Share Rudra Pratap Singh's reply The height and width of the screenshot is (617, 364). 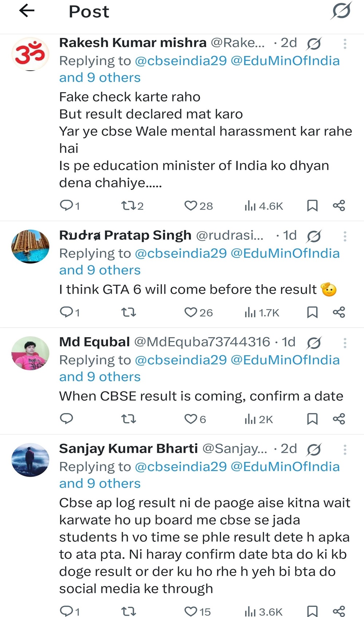[x=339, y=312]
